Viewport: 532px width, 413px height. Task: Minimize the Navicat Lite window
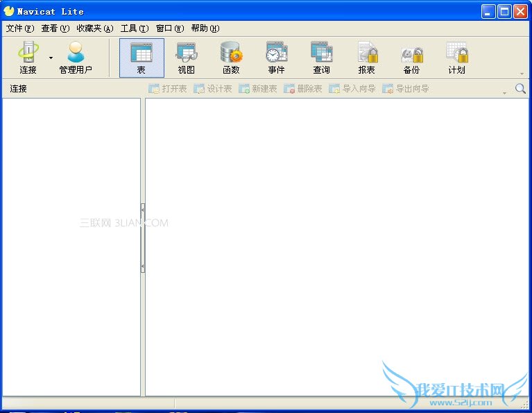[x=488, y=12]
